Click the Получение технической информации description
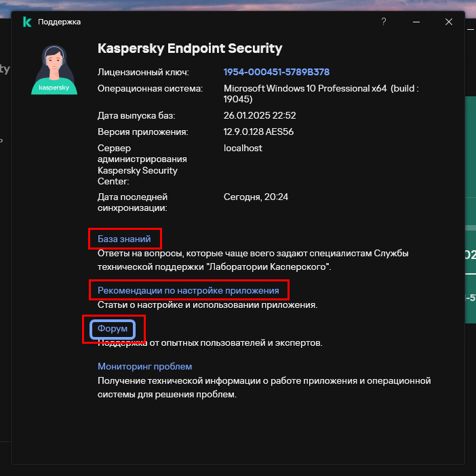Image resolution: width=476 pixels, height=476 pixels. 264,388
